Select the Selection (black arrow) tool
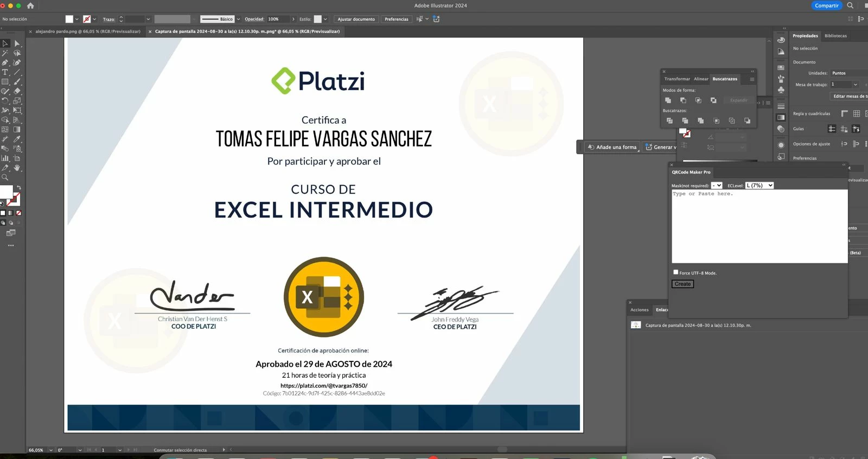The width and height of the screenshot is (868, 459). (x=5, y=43)
